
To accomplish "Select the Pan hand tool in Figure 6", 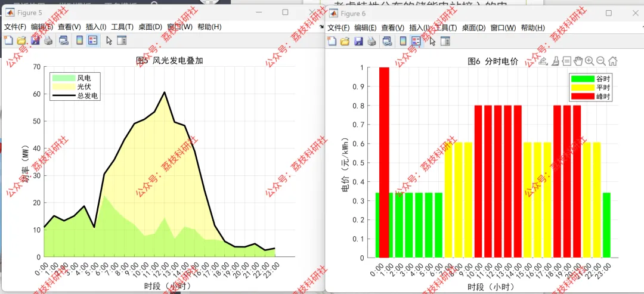I will 578,61.
